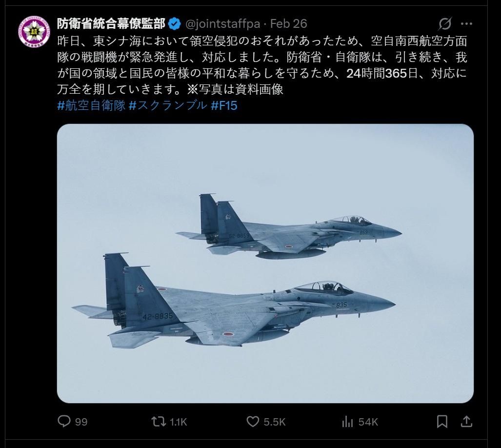The width and height of the screenshot is (501, 448).
Task: Bookmark this post
Action: coord(442,422)
